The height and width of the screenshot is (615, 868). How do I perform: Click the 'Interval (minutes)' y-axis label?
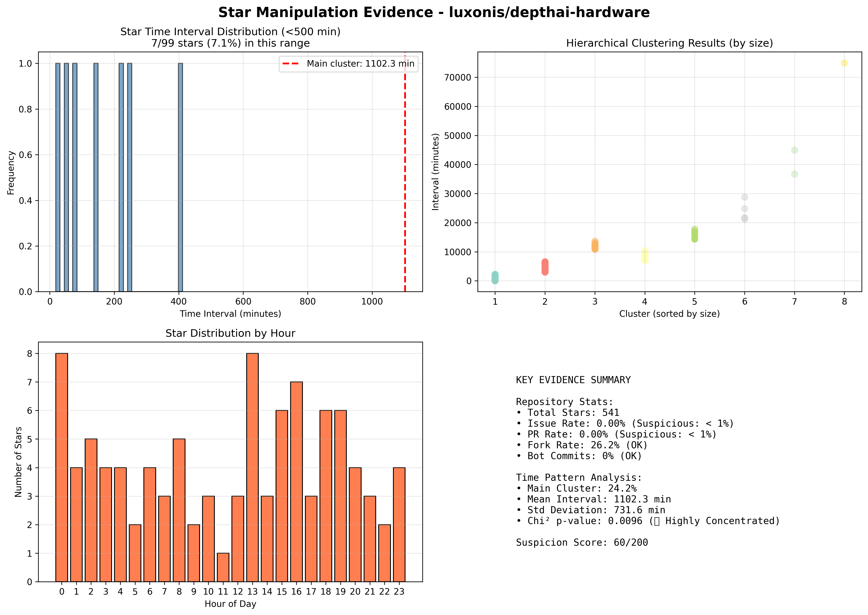[x=435, y=171]
